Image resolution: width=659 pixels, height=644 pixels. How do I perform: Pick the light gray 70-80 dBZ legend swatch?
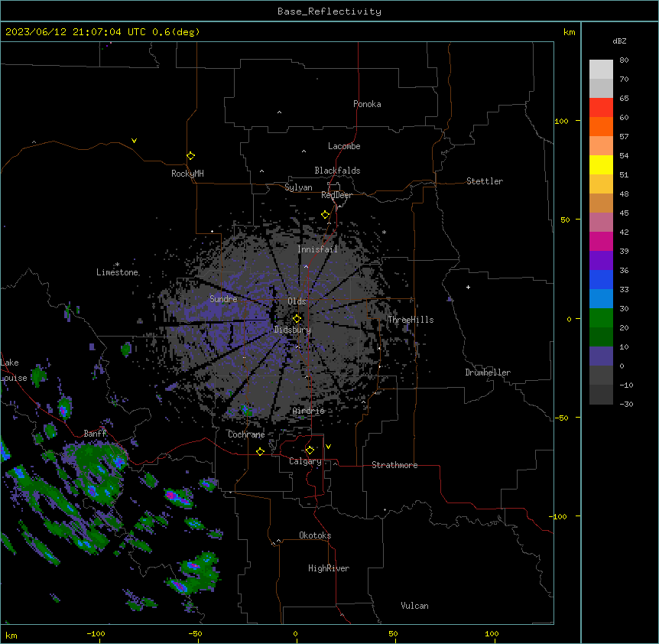601,70
